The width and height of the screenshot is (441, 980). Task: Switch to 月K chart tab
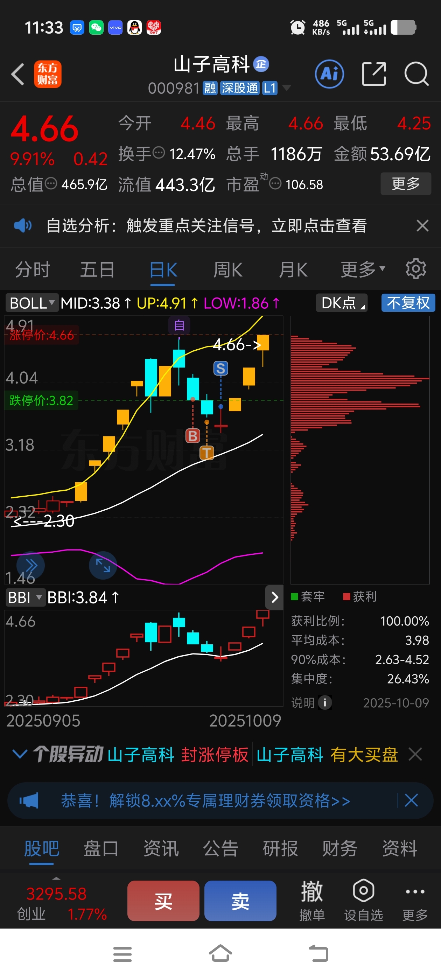[x=293, y=270]
